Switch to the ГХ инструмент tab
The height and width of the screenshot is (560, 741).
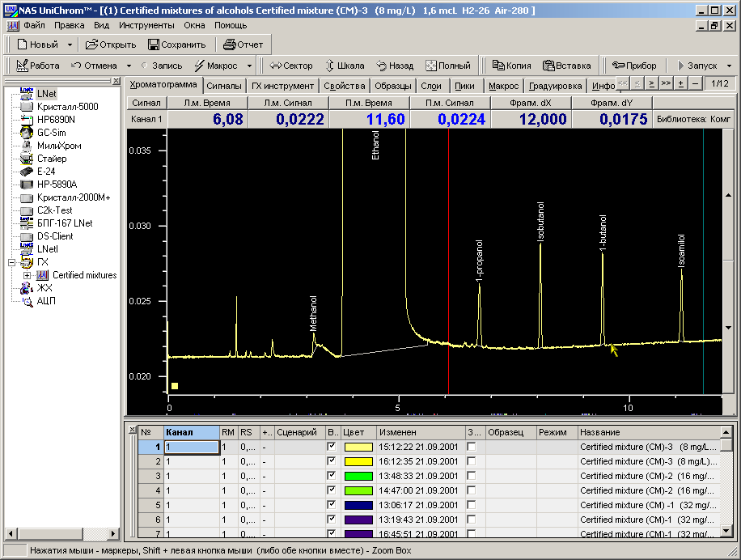pos(282,86)
